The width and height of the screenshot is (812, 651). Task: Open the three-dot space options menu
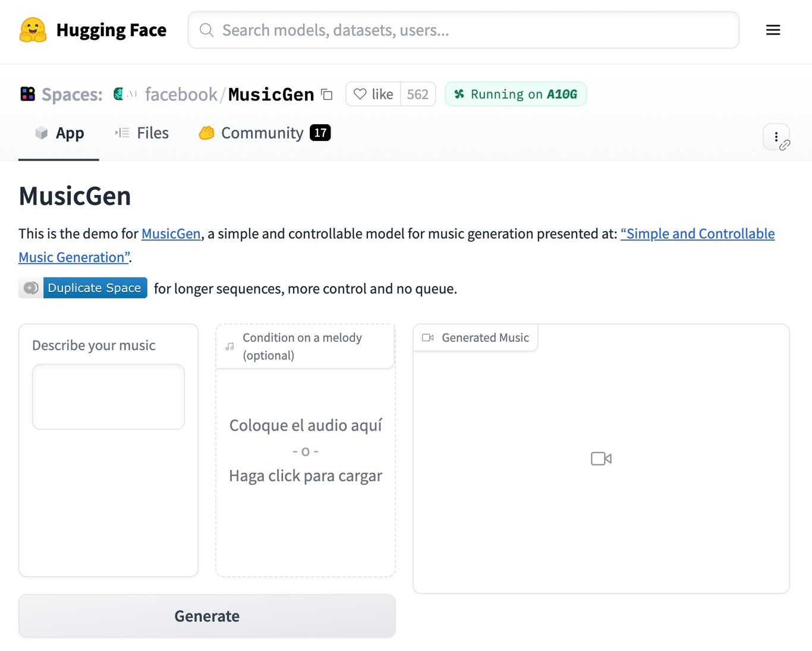click(x=776, y=137)
